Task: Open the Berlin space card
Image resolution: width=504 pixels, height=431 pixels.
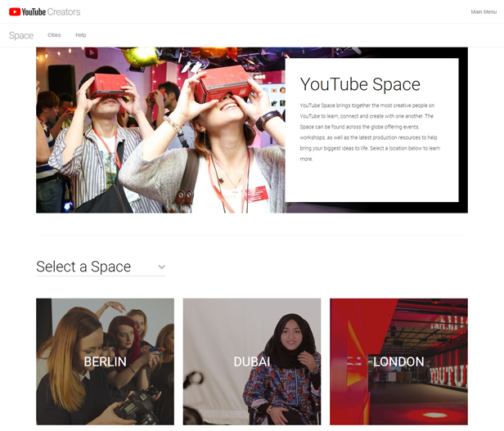Action: [105, 361]
